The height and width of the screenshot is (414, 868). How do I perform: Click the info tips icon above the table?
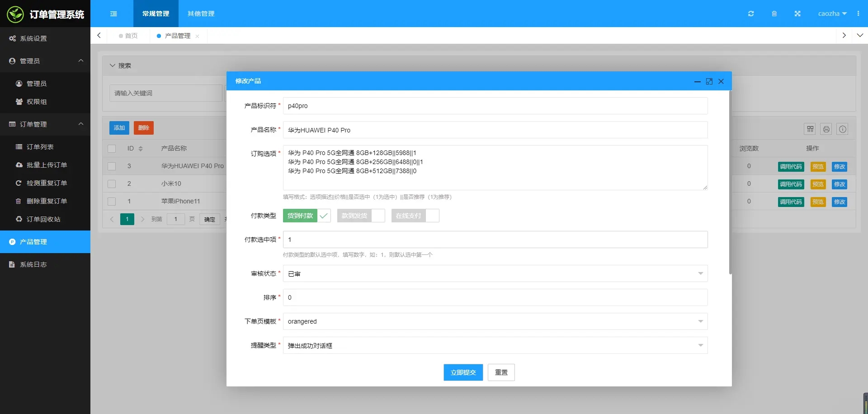pos(843,129)
